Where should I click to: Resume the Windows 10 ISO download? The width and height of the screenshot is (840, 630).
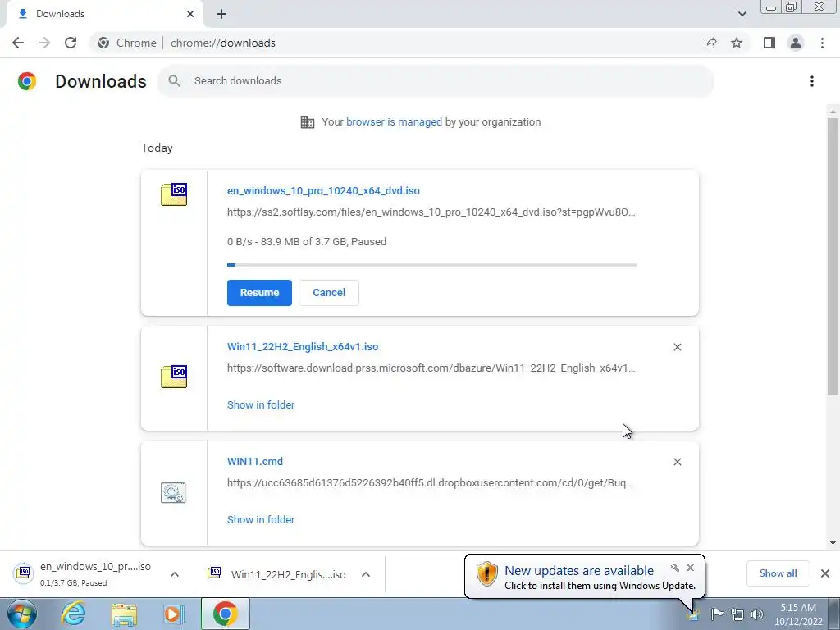point(259,293)
